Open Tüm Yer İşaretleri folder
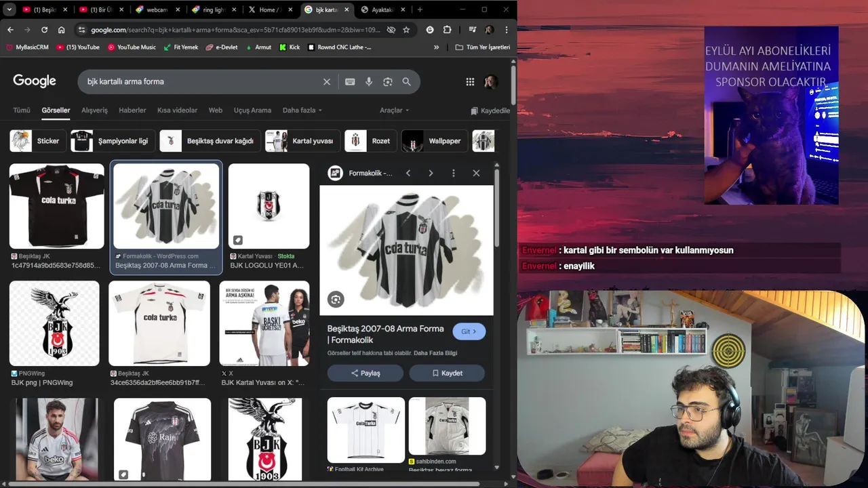Screen dimensions: 868x488 pos(482,47)
